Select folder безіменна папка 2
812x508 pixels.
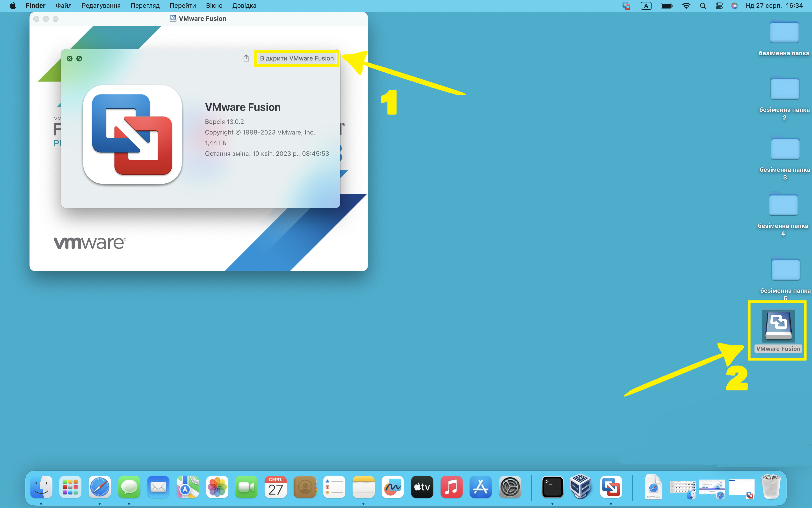784,98
